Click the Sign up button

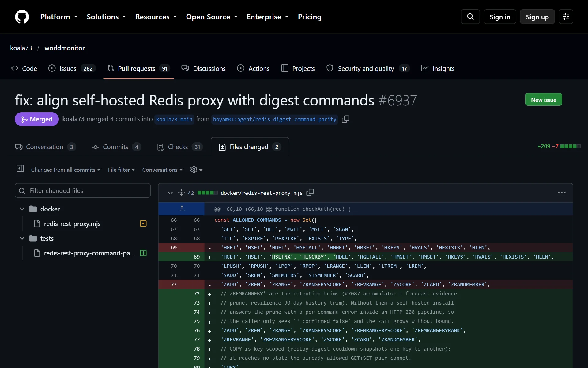pyautogui.click(x=537, y=17)
